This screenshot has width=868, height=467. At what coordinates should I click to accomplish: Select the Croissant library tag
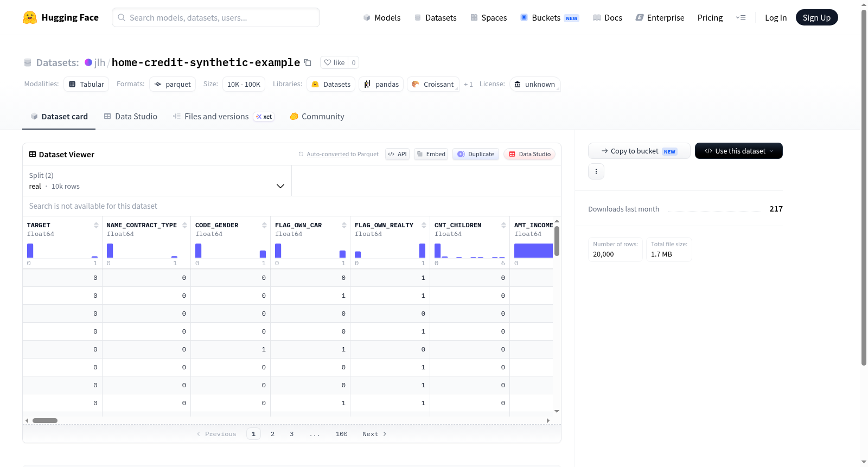tap(433, 84)
